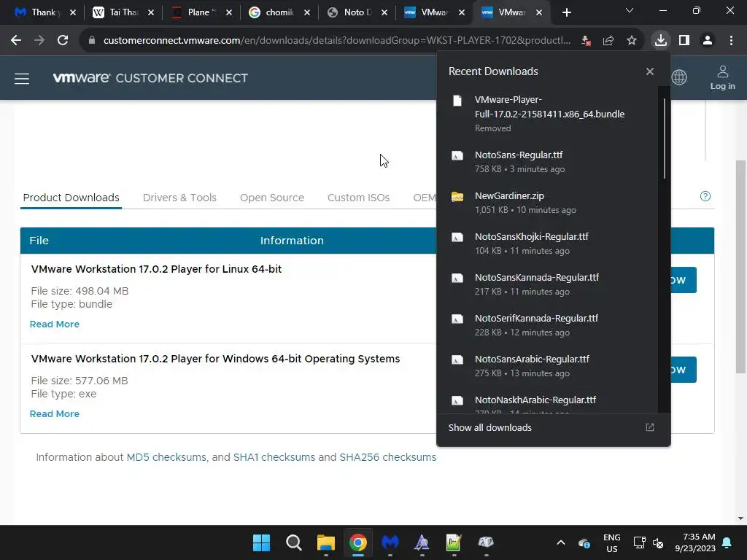The image size is (747, 560).
Task: Click Read More for Windows 64-bit
Action: coord(54,414)
